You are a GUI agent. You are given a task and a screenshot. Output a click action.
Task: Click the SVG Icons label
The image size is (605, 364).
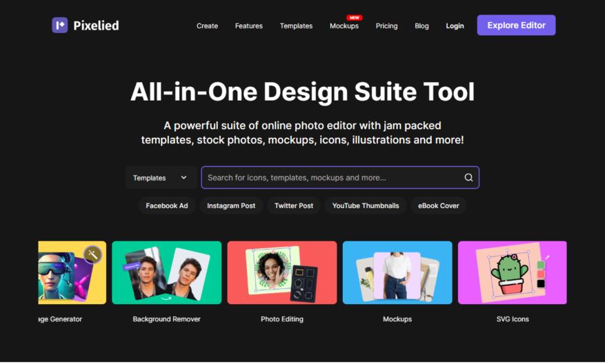[x=513, y=319]
